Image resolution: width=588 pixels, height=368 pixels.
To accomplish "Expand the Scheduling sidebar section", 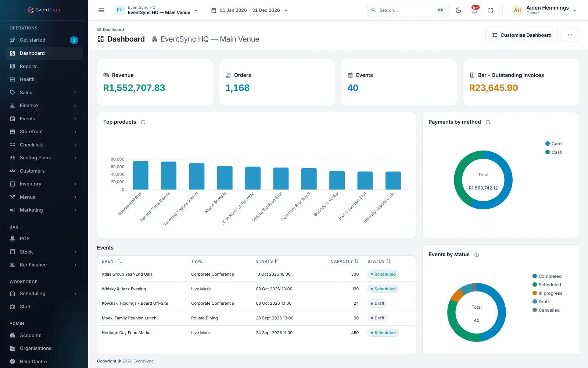I will coord(44,294).
